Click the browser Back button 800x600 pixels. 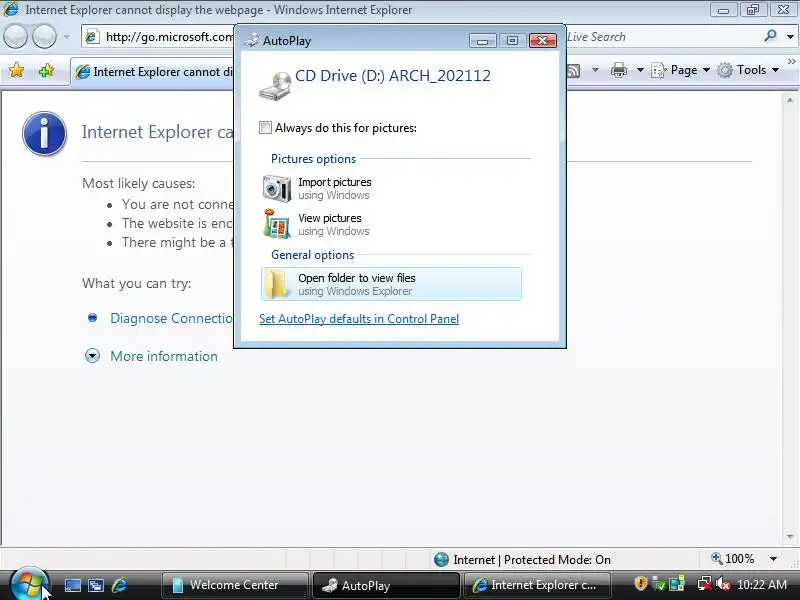pos(15,37)
